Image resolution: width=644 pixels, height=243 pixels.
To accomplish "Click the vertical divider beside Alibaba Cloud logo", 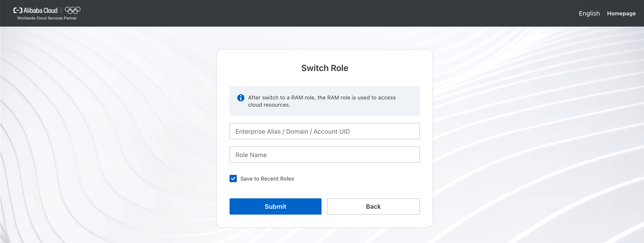I will click(x=61, y=10).
